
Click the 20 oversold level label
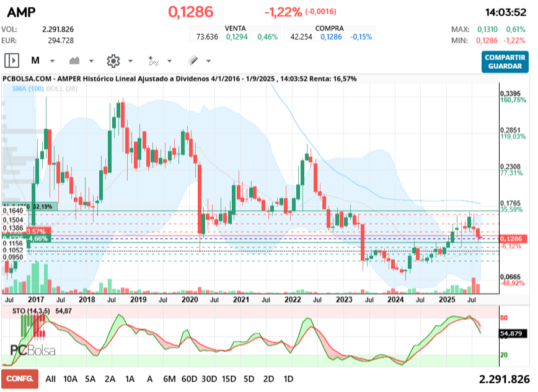pos(504,355)
